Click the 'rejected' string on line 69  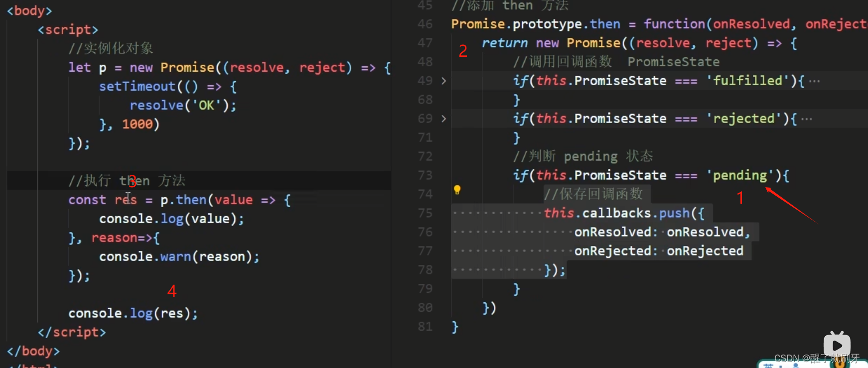(x=743, y=119)
